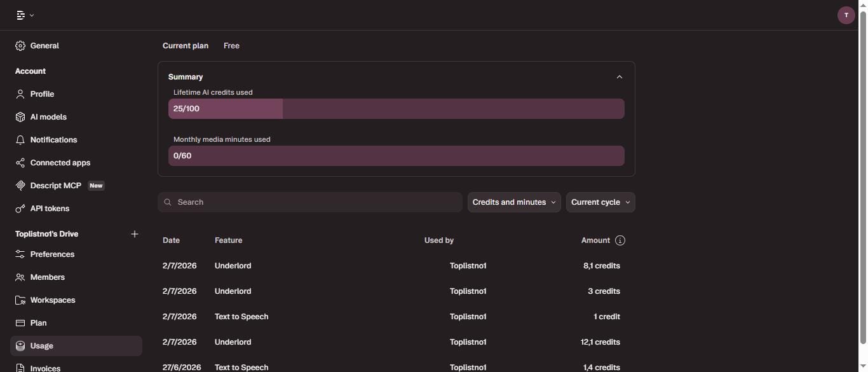The height and width of the screenshot is (372, 868).
Task: Open Plan page
Action: [x=76, y=323]
